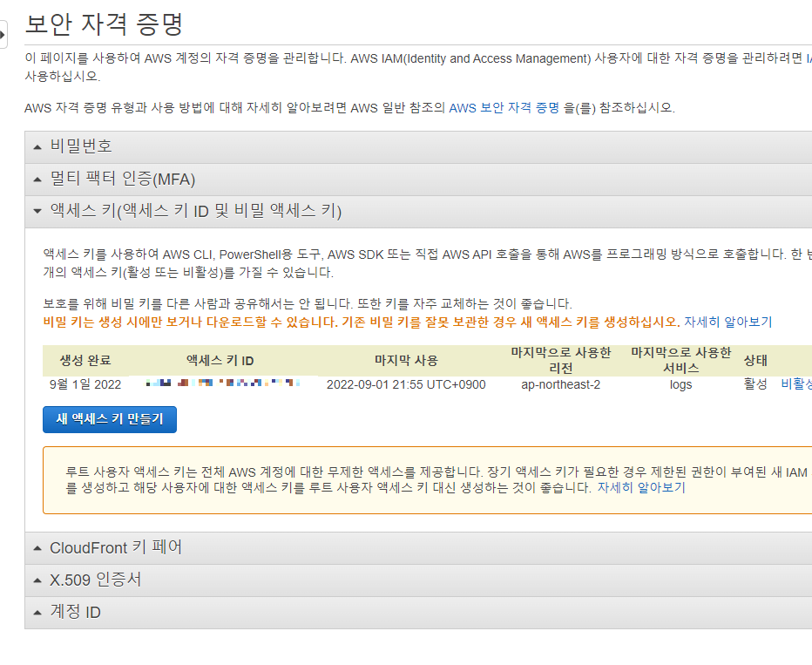Image resolution: width=812 pixels, height=665 pixels.
Task: Expand the 비밀번호 section
Action: 418,146
